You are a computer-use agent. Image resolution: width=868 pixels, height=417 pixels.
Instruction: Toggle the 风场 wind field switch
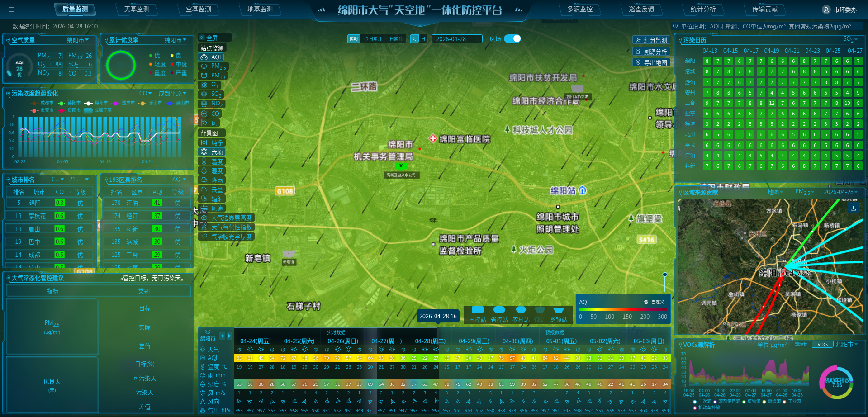pos(512,39)
